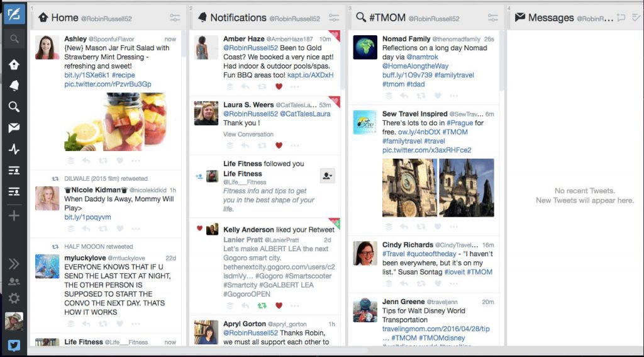Image resolution: width=644 pixels, height=357 pixels.
Task: Click the Home column vertical scrollbar
Action: [184, 50]
